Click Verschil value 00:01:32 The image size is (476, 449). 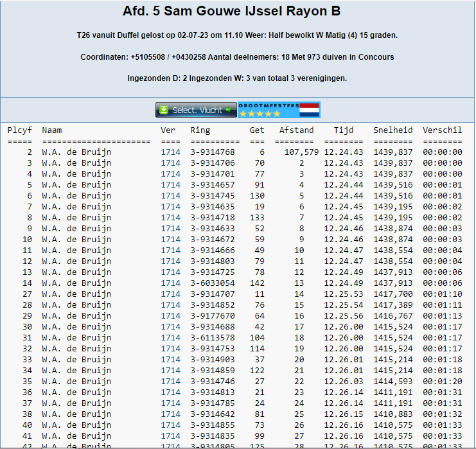click(443, 414)
